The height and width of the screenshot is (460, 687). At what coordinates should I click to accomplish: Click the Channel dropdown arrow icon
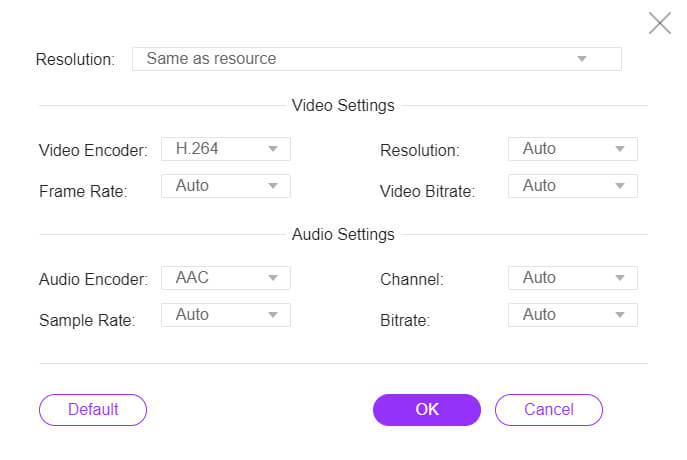point(620,278)
